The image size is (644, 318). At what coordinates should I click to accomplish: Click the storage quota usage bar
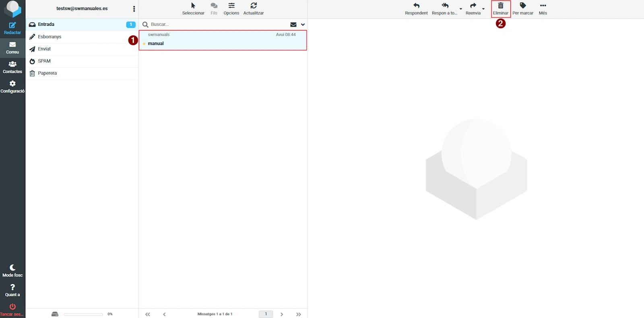[83, 314]
